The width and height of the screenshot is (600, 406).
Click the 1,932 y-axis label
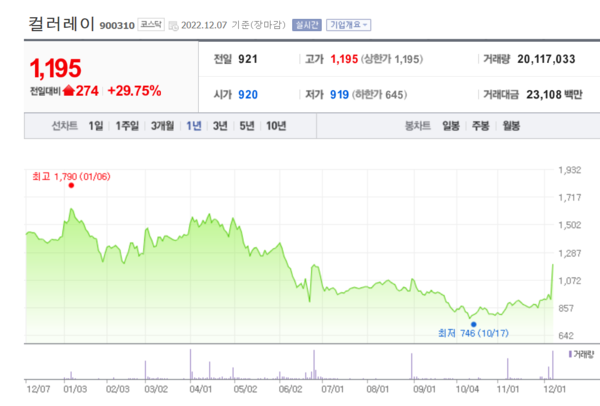[x=570, y=170]
